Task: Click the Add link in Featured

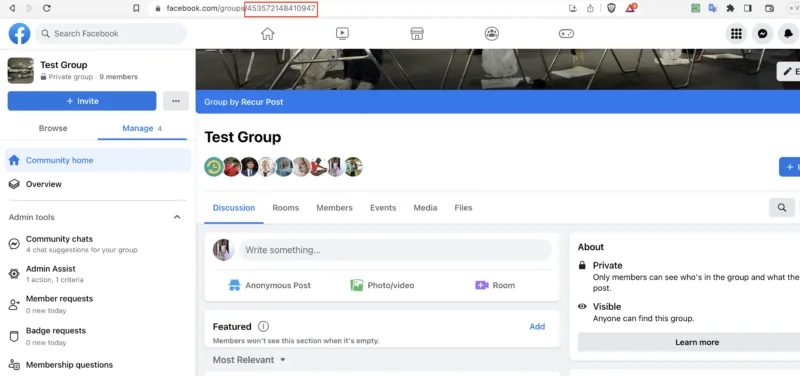Action: click(x=537, y=327)
